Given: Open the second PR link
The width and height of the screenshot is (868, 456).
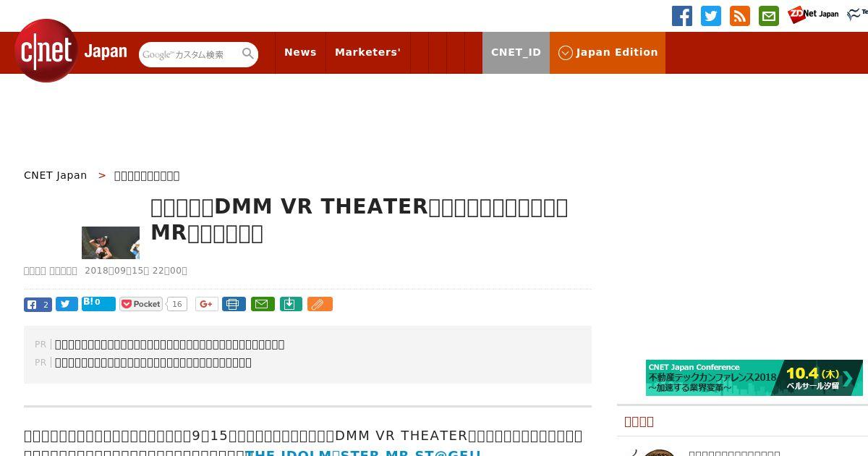Looking at the screenshot, I should (153, 363).
